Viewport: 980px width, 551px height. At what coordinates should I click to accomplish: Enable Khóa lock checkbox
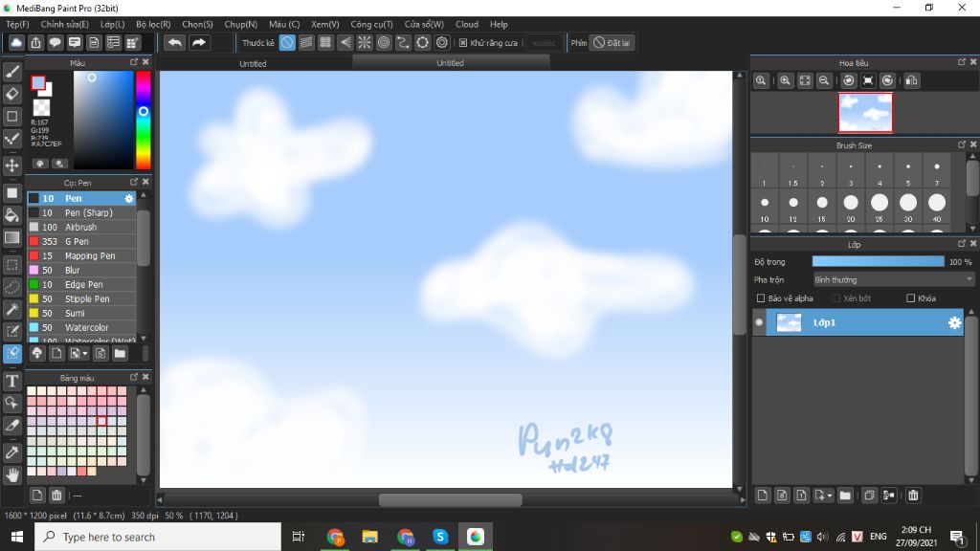pyautogui.click(x=911, y=298)
